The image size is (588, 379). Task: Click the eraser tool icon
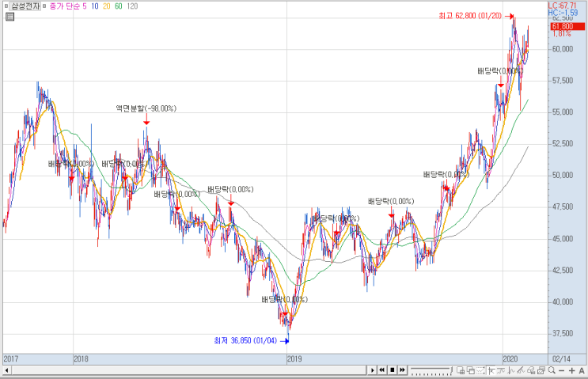tap(531, 370)
